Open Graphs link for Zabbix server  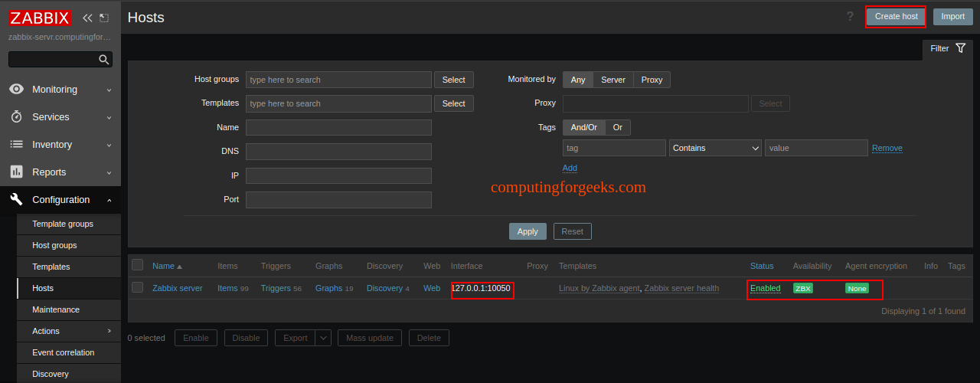[328, 288]
